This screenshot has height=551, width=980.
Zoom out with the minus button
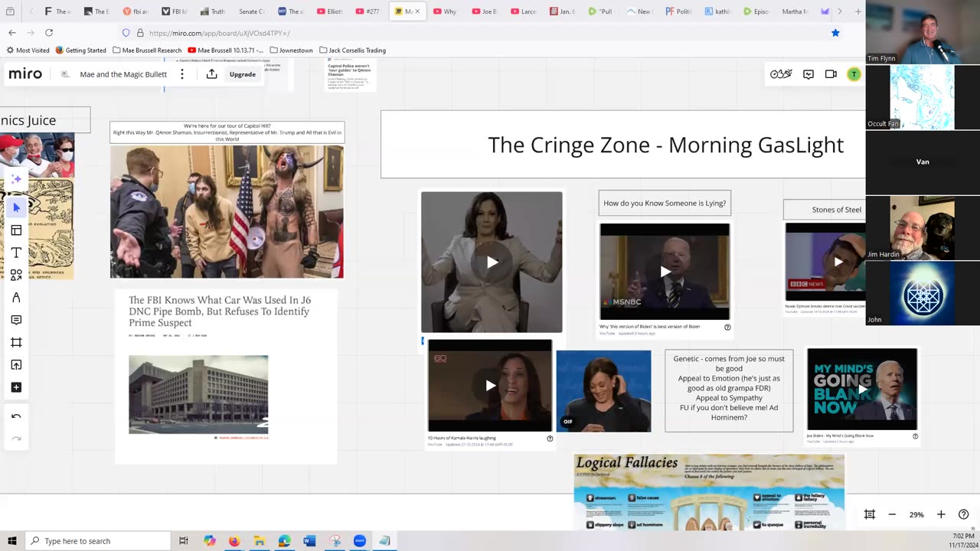[892, 514]
